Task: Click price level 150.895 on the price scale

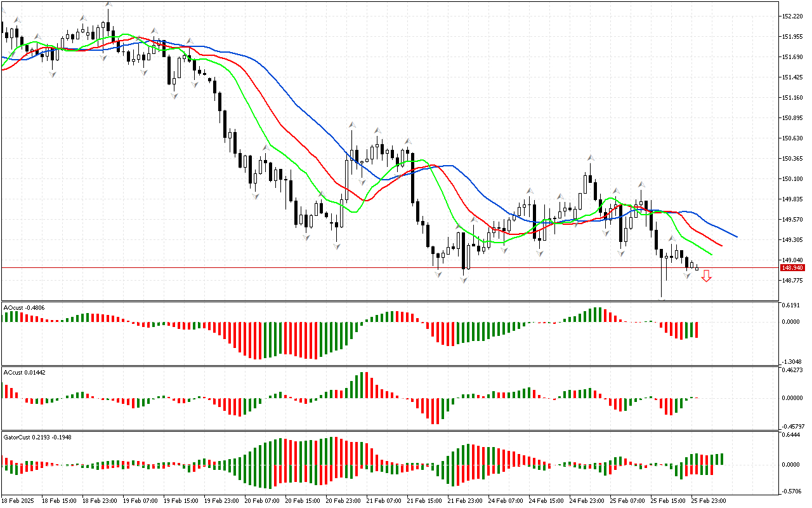Action: [793, 117]
